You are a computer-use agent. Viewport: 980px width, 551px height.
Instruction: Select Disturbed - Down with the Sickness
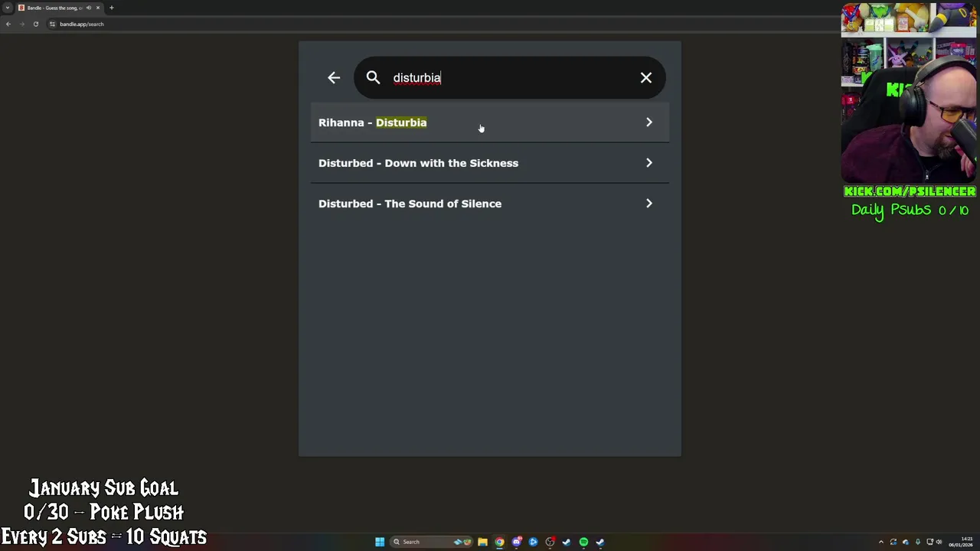pos(490,163)
